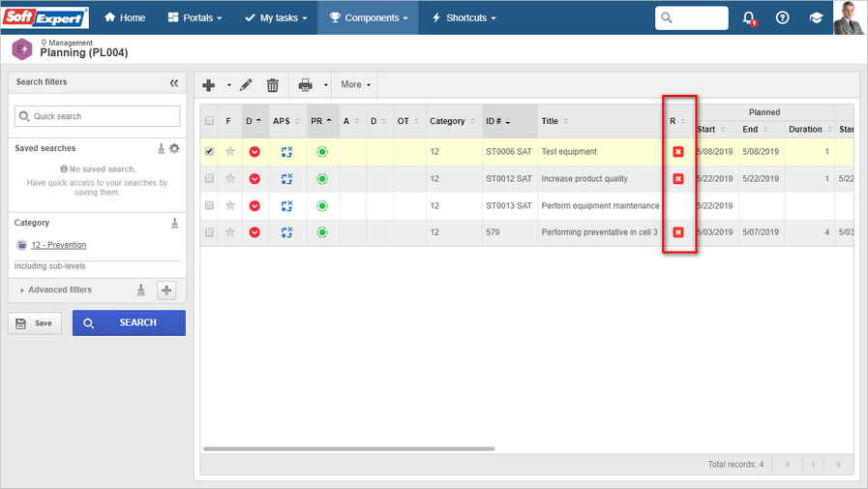Open saved searches gear settings

pyautogui.click(x=174, y=148)
